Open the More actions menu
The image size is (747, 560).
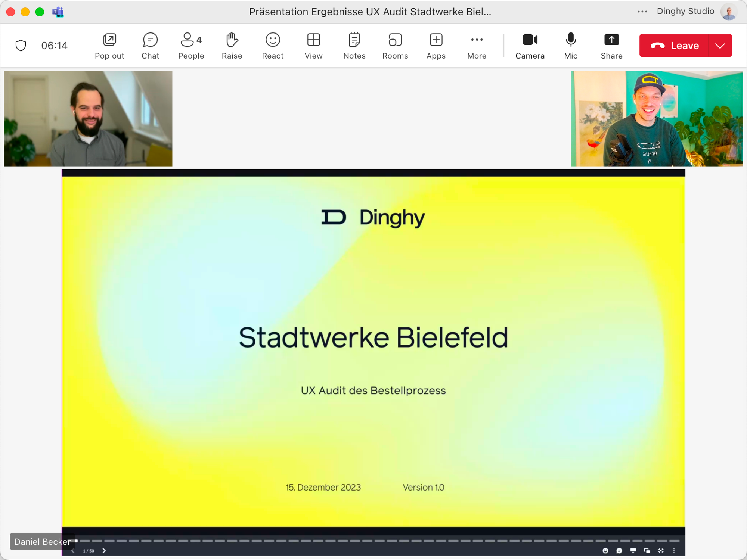pos(477,46)
